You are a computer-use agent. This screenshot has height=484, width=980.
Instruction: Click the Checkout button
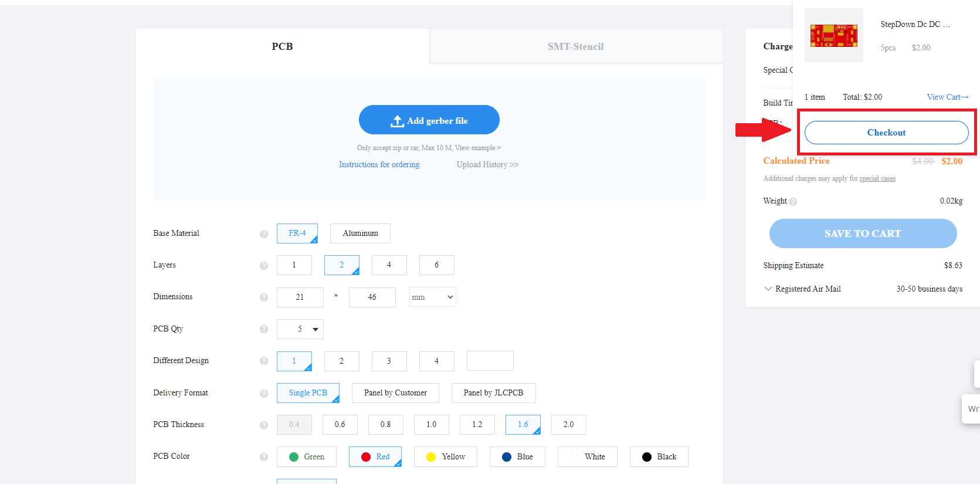tap(887, 133)
